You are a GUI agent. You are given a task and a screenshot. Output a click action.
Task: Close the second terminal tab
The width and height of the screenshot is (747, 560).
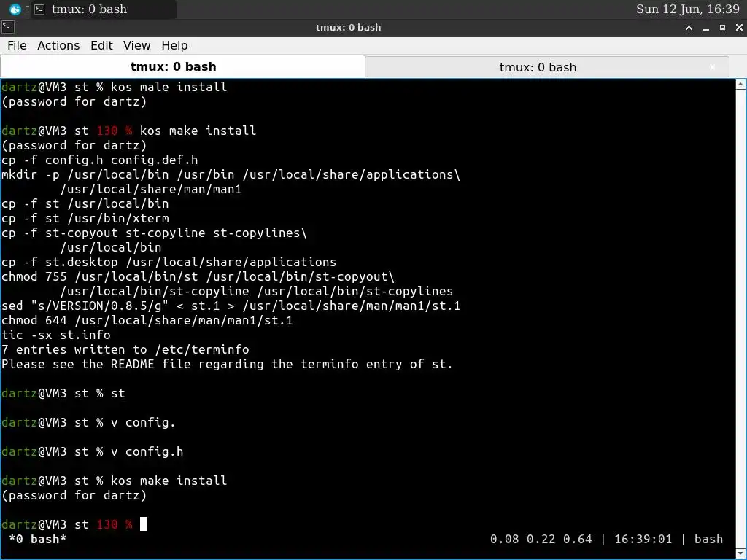pos(712,67)
